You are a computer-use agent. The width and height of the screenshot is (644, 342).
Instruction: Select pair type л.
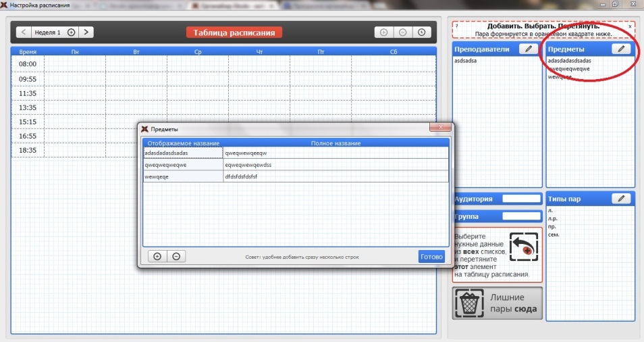(x=550, y=210)
